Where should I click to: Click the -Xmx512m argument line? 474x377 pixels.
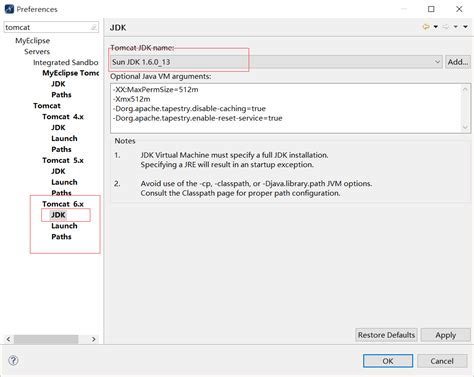coord(131,99)
